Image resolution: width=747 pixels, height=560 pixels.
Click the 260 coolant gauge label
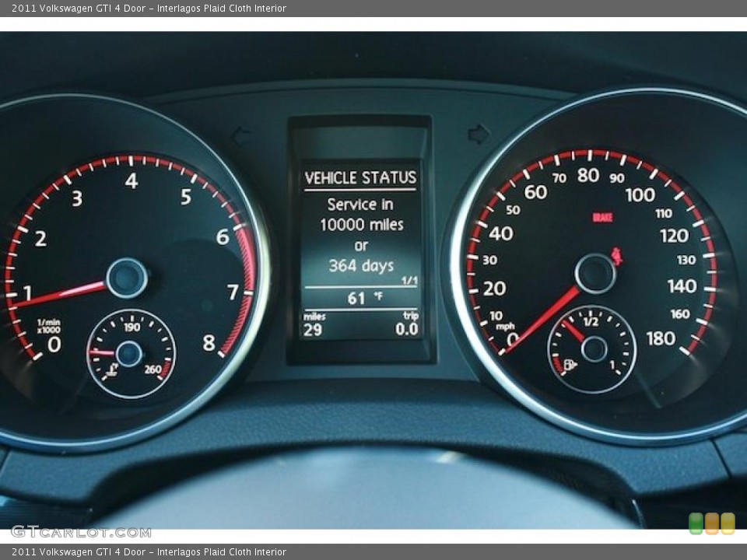(x=153, y=369)
